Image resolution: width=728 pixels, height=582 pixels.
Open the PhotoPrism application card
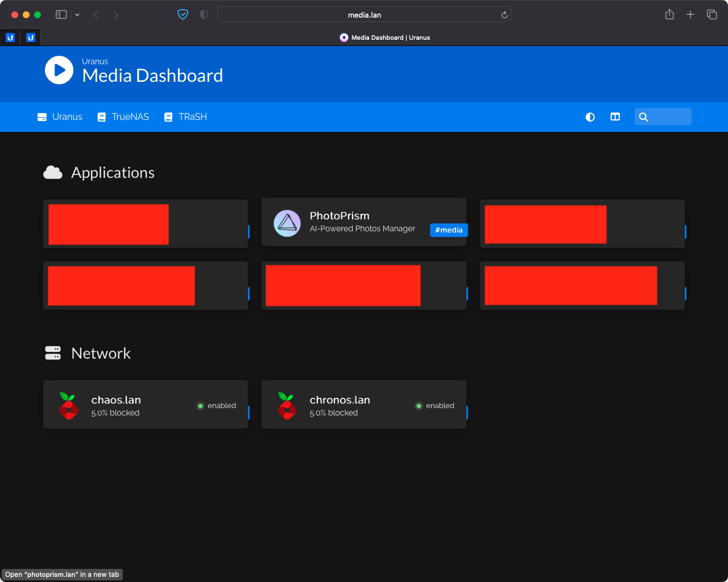pos(364,222)
